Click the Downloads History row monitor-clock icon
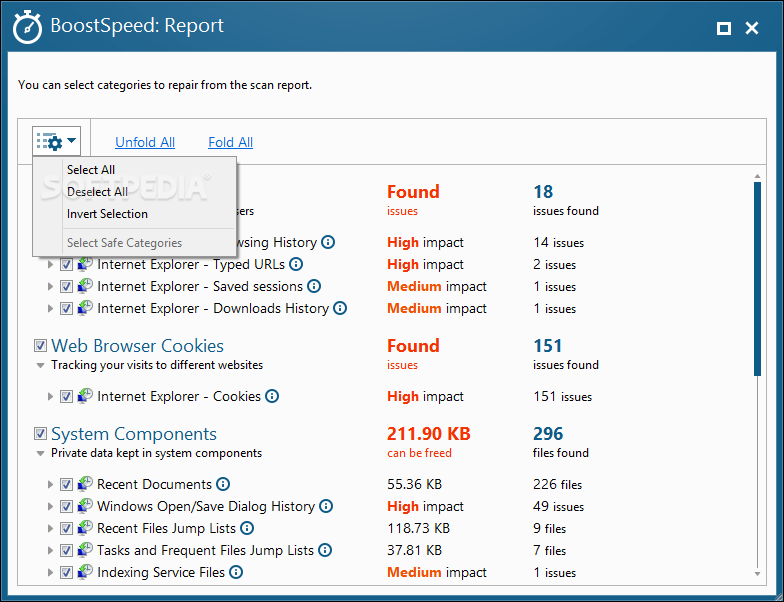Viewport: 784px width, 602px height. (x=85, y=308)
